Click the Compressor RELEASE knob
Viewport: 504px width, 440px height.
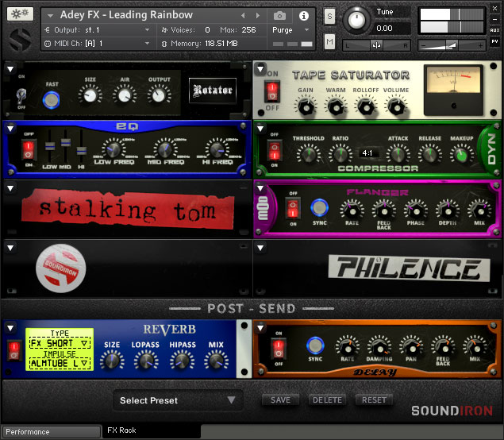(429, 154)
